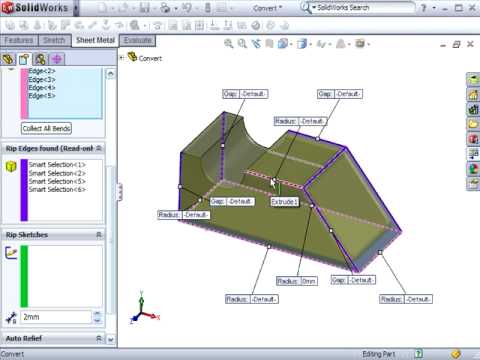Click the View Orientation cube icon
480x360 pixels.
coord(283,44)
